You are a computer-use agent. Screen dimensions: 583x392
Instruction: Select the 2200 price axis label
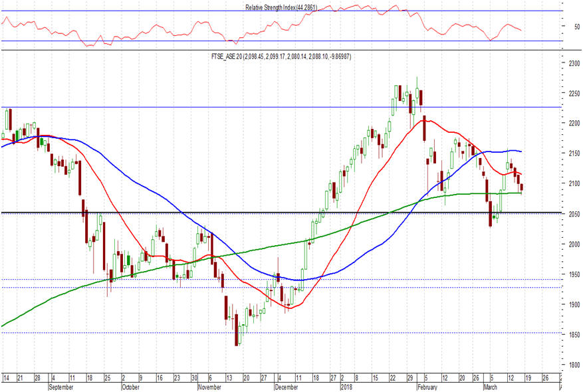[574, 124]
